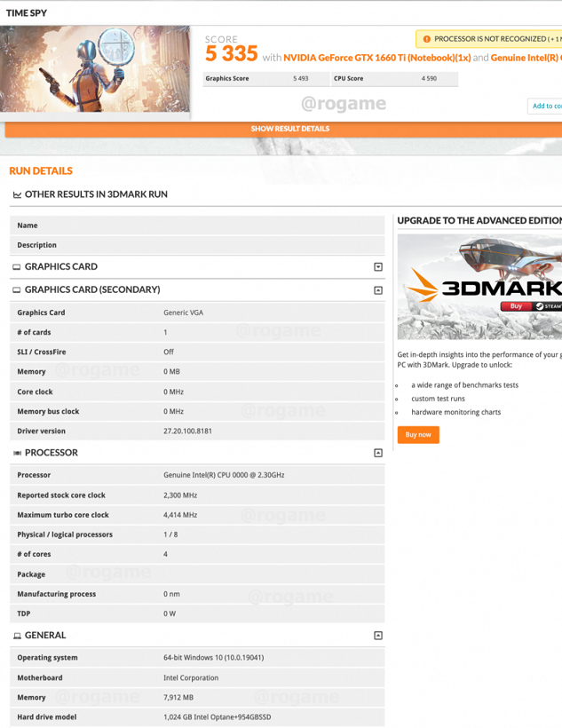Click the Time Spy benchmark thumbnail
Image resolution: width=562 pixels, height=728 pixels.
tap(95, 68)
